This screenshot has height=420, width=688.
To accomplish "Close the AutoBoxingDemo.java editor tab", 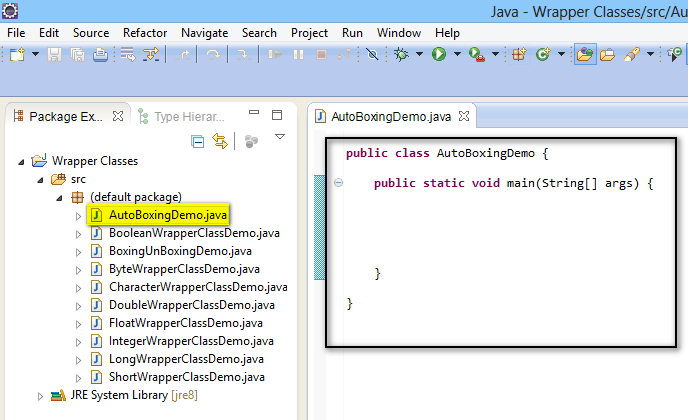I will click(464, 116).
